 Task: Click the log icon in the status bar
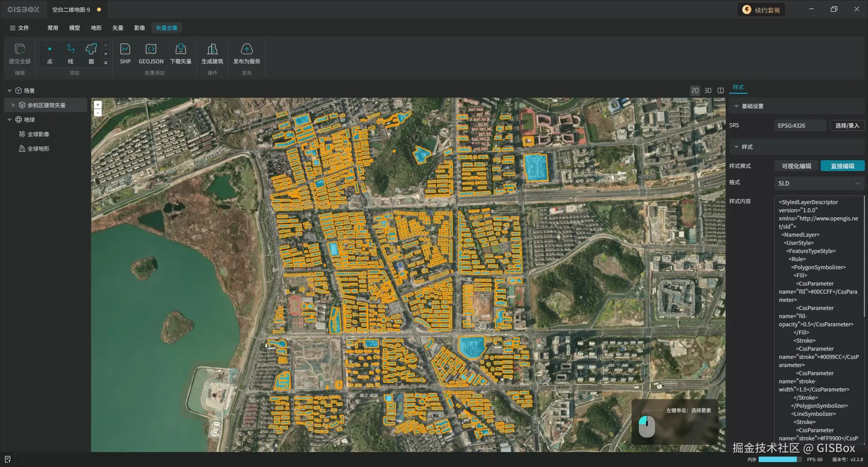click(8, 459)
